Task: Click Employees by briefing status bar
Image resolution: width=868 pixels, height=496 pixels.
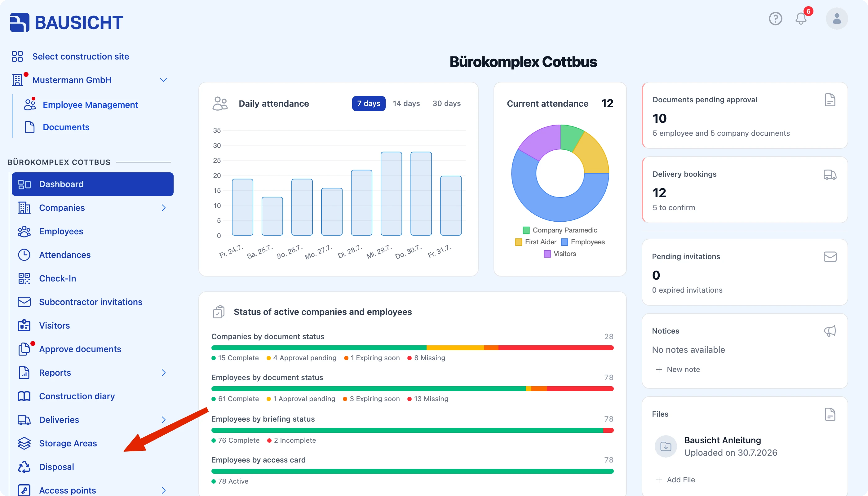Action: [412, 430]
